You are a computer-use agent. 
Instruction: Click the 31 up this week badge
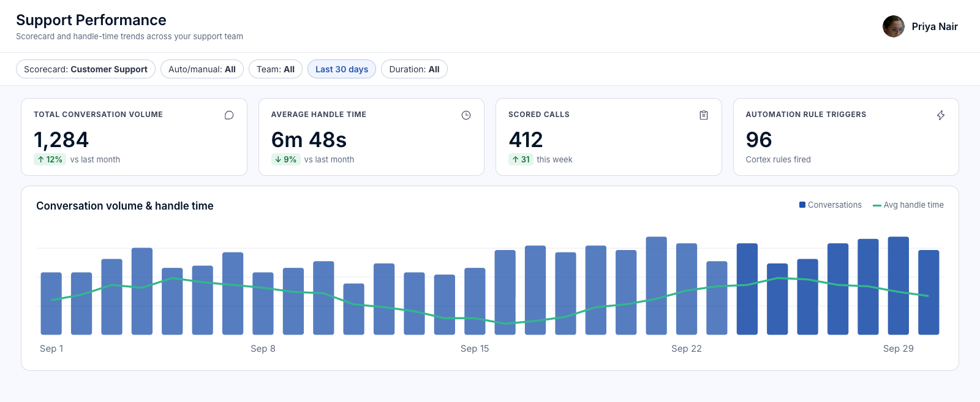pos(521,159)
